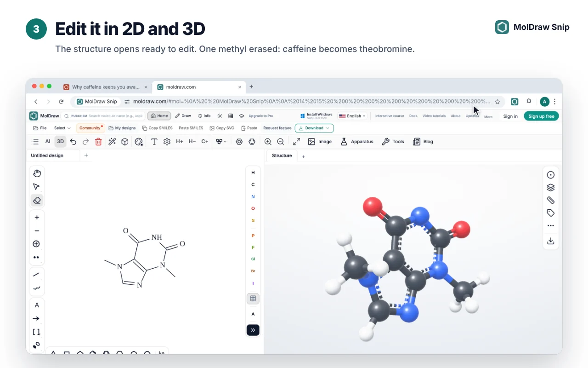588x368 pixels.
Task: Click the H− remove hydrogens button
Action: 192,142
